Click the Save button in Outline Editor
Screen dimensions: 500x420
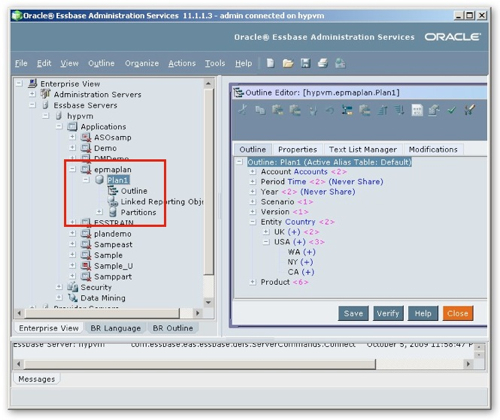click(353, 313)
